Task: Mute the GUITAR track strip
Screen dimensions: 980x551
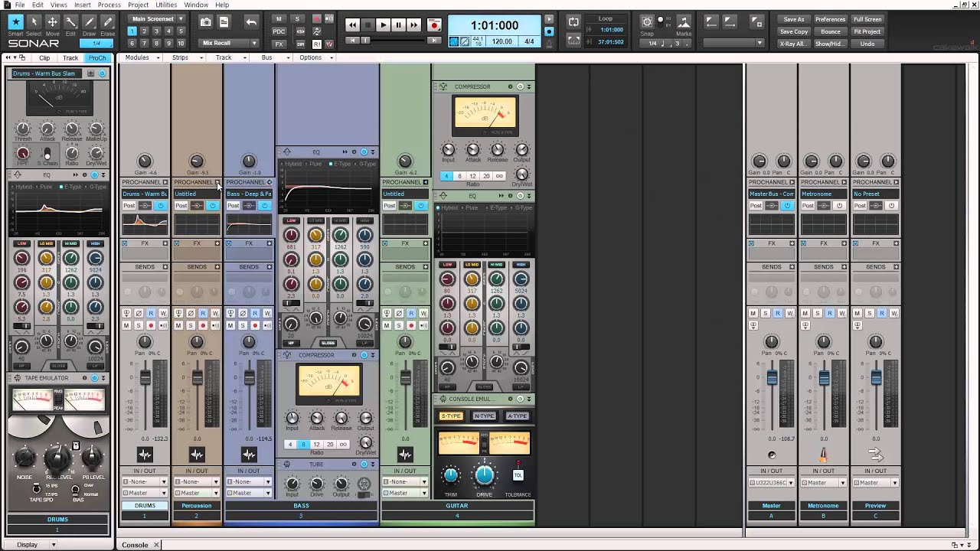Action: click(x=387, y=325)
